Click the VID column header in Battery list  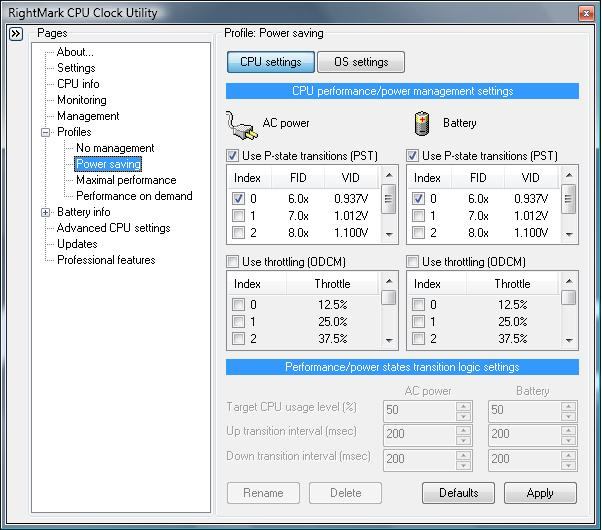point(531,178)
